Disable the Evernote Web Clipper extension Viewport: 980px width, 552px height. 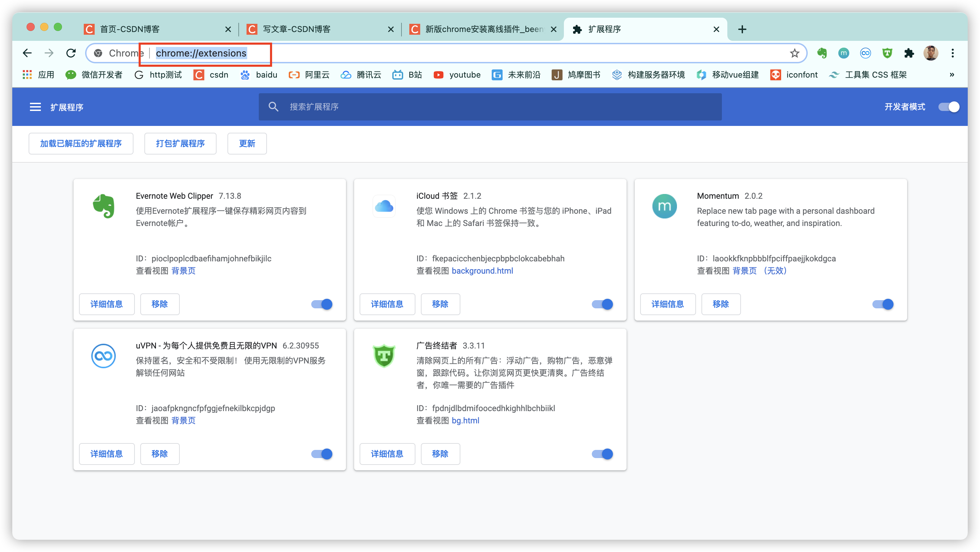[x=322, y=304]
